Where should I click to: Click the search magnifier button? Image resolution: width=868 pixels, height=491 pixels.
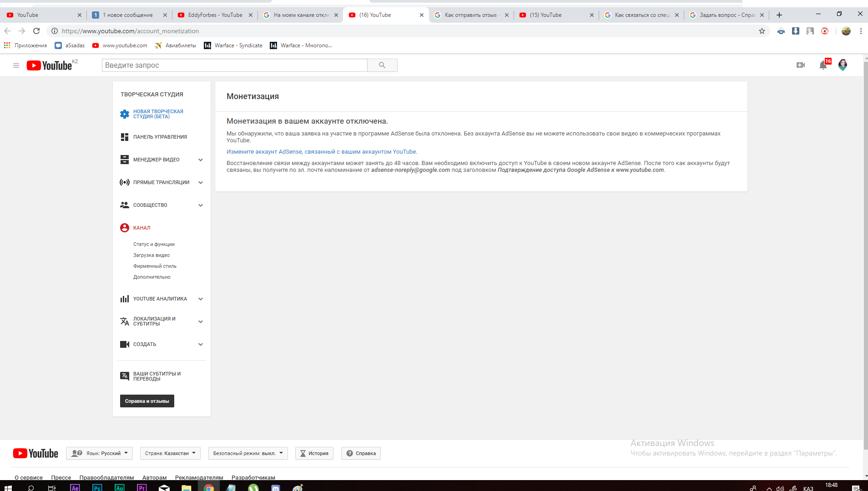382,65
